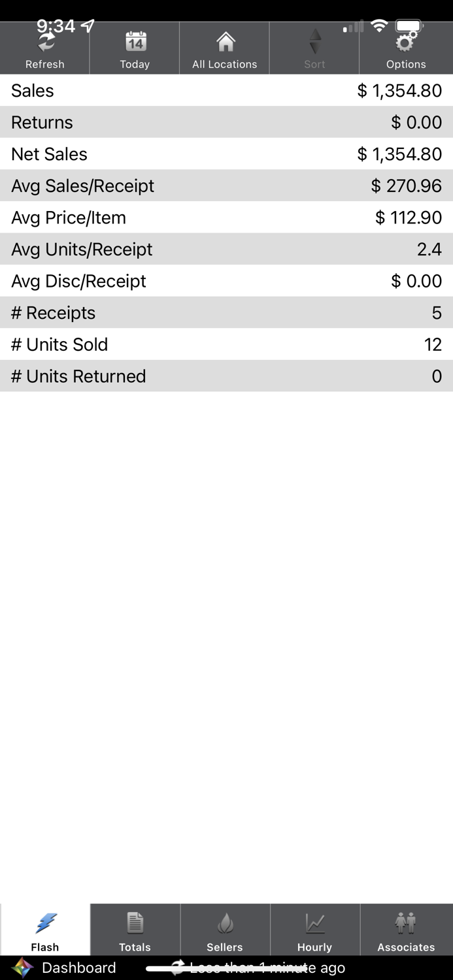Open the Today calendar picker

(135, 48)
